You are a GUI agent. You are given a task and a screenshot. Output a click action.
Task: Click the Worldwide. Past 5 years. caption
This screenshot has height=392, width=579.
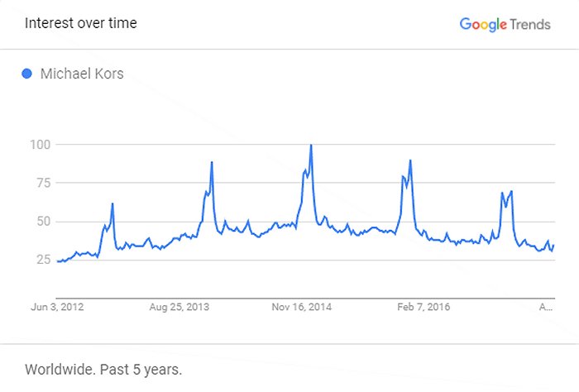coord(103,368)
